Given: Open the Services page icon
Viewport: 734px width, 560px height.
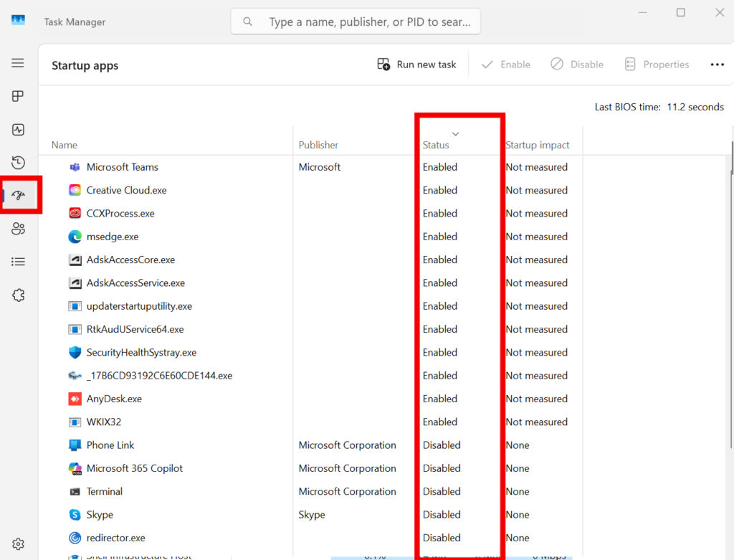Looking at the screenshot, I should click(x=18, y=295).
